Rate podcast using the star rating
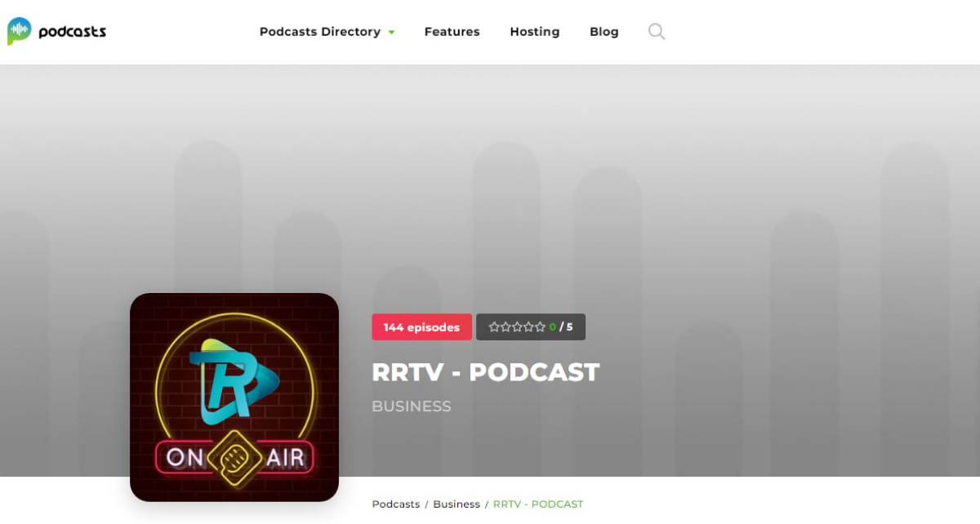The width and height of the screenshot is (980, 524). point(517,327)
